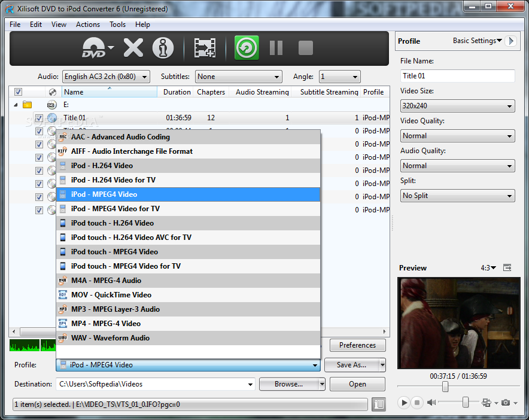Click the log list icon in status bar

[379, 404]
